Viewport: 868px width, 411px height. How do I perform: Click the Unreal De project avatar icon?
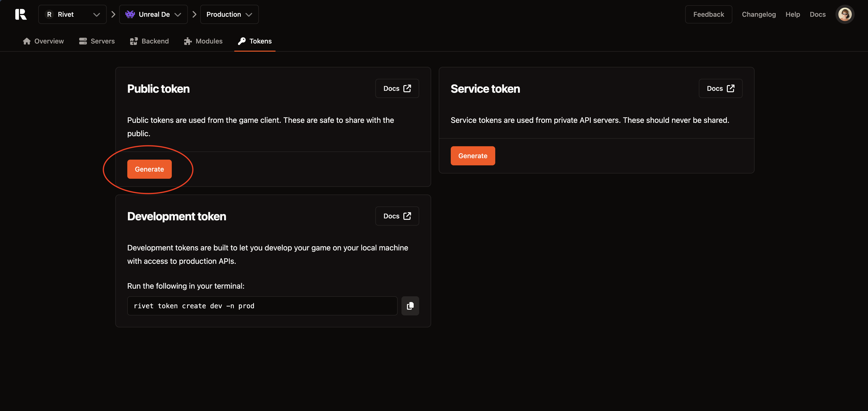130,14
